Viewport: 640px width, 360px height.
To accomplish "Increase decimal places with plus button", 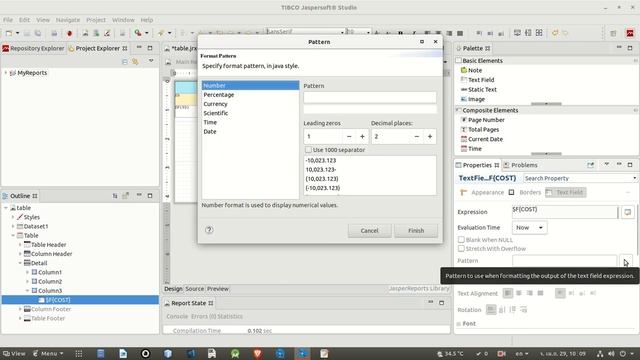I will pyautogui.click(x=430, y=137).
